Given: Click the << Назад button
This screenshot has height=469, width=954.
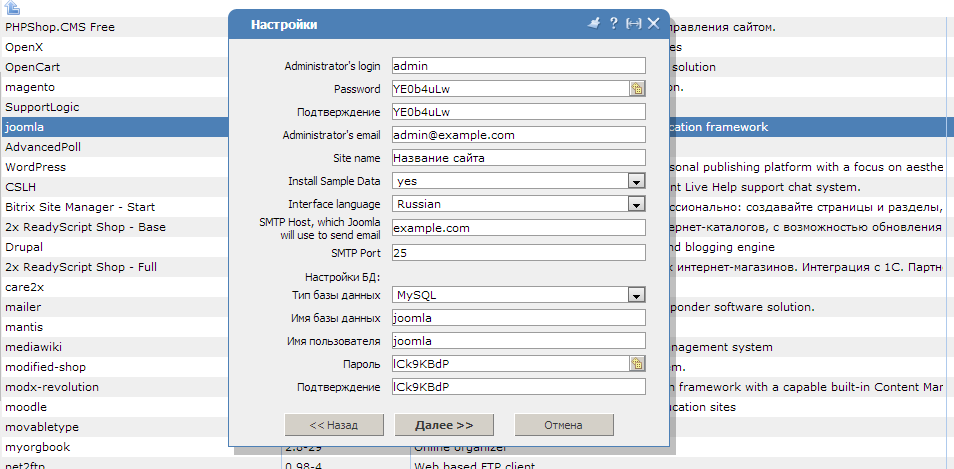Looking at the screenshot, I should tap(334, 425).
